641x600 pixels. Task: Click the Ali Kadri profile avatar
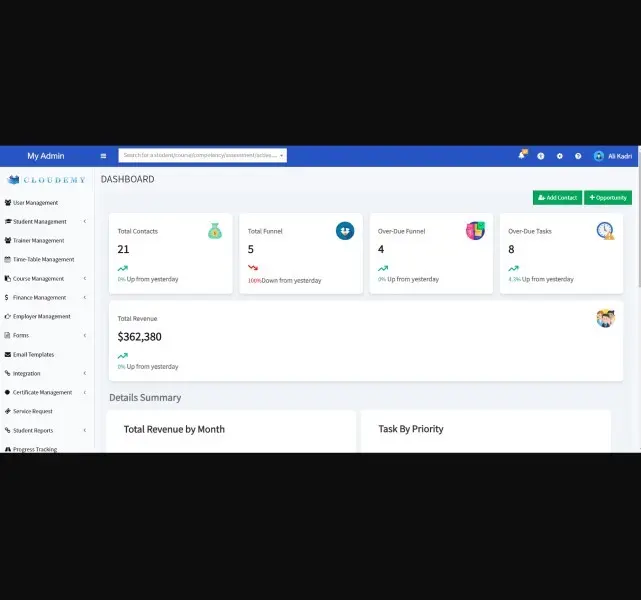click(x=598, y=156)
